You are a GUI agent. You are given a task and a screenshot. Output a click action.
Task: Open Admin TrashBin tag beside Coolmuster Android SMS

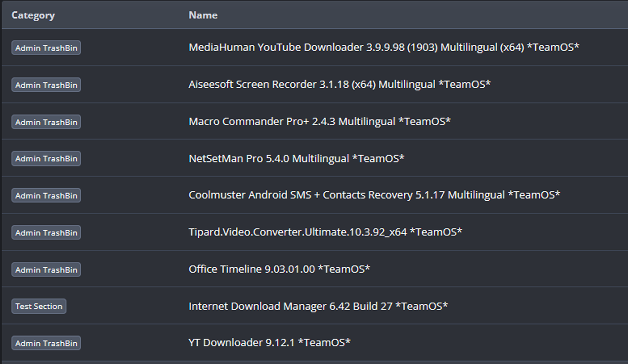pos(46,196)
